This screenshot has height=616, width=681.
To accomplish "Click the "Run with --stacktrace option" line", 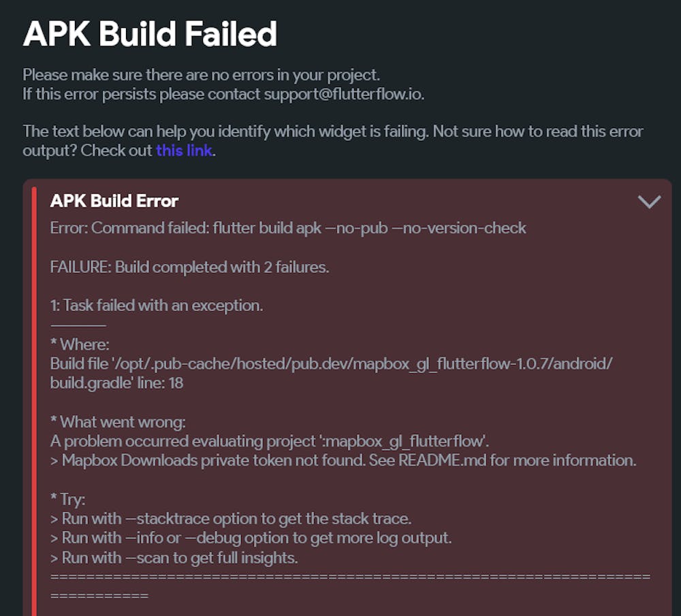I will click(231, 519).
